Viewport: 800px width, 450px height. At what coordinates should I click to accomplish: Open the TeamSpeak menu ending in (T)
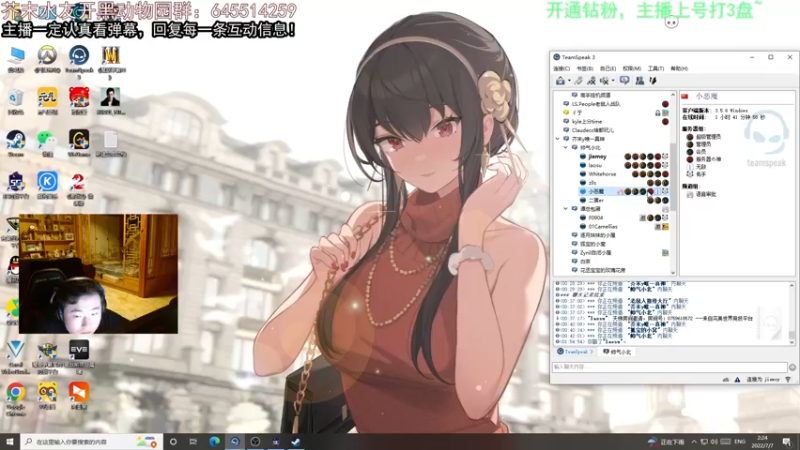656,68
